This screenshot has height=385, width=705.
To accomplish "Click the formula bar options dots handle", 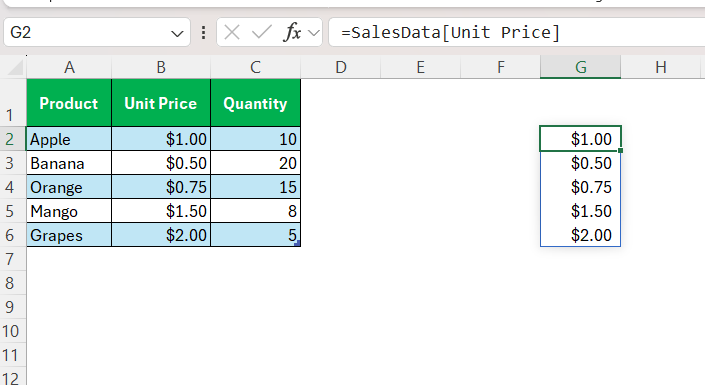I will (x=204, y=32).
